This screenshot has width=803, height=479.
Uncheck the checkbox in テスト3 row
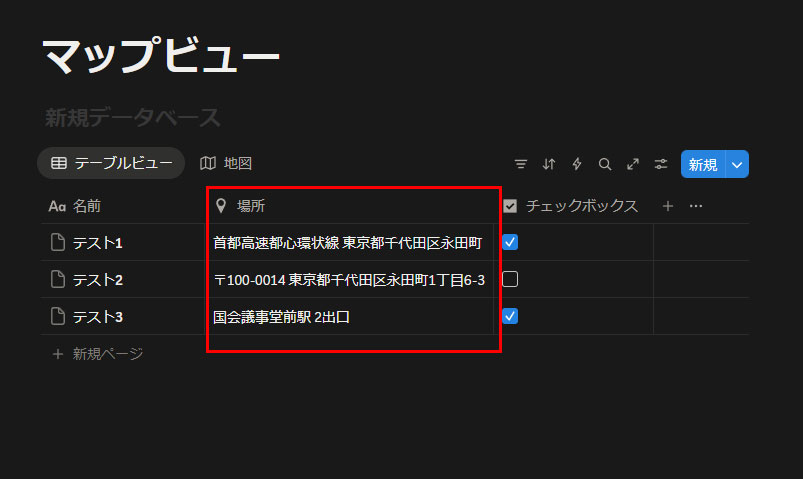click(x=510, y=316)
